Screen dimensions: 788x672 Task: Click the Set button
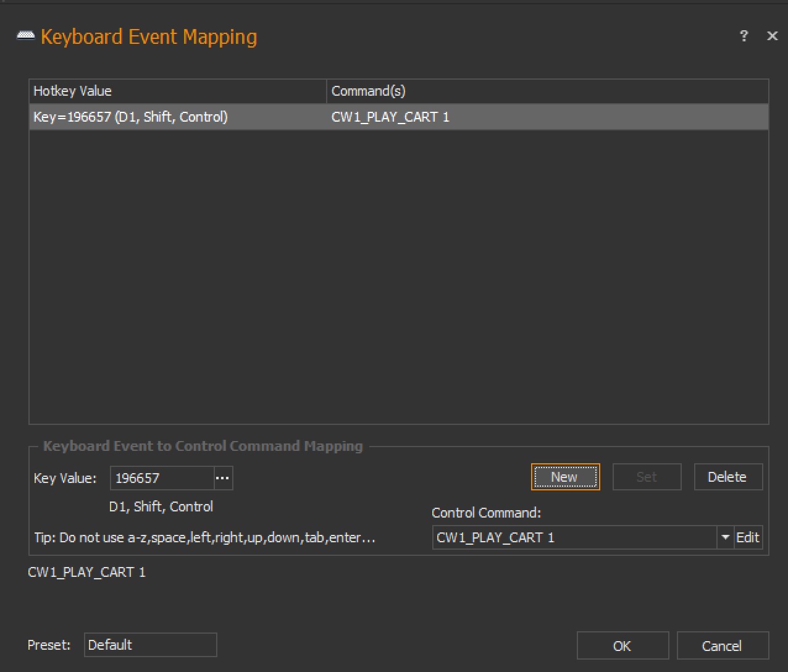pos(647,477)
